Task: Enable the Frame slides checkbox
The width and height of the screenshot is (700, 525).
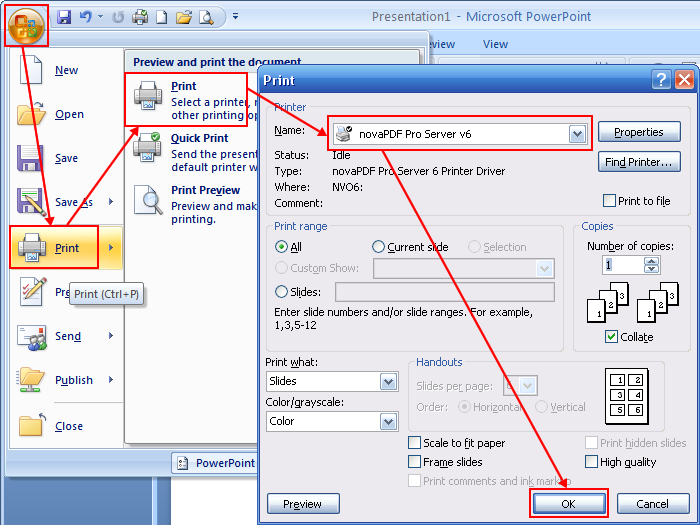Action: pyautogui.click(x=414, y=461)
